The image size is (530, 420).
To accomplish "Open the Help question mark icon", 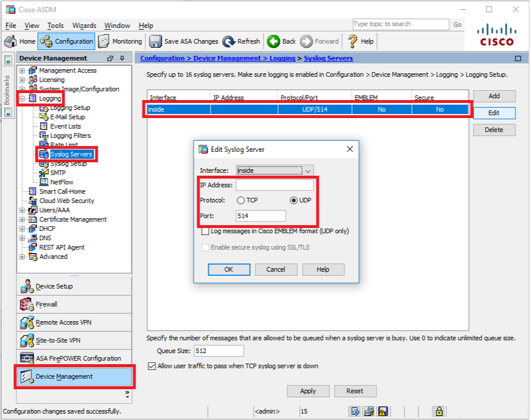I will click(353, 41).
